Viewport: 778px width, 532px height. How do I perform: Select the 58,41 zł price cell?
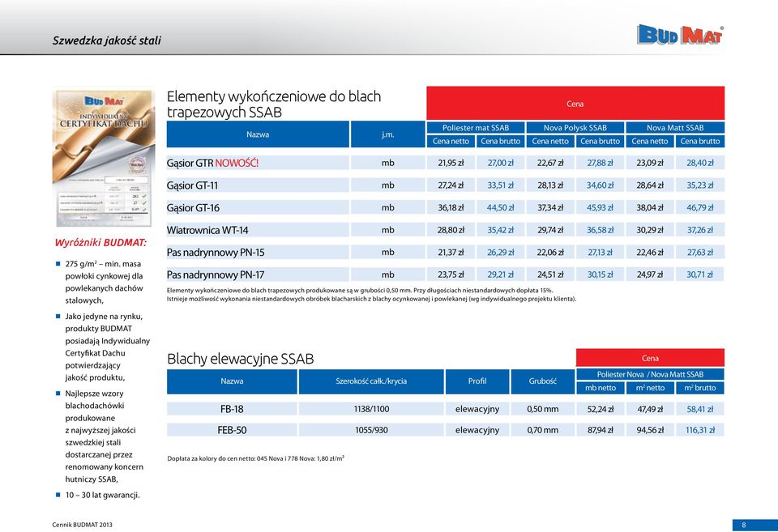tap(699, 409)
